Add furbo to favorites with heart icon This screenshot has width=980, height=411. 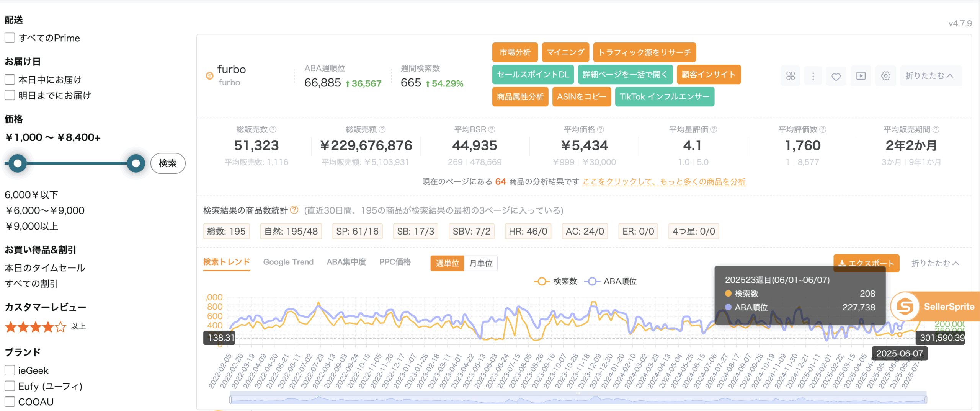[836, 76]
